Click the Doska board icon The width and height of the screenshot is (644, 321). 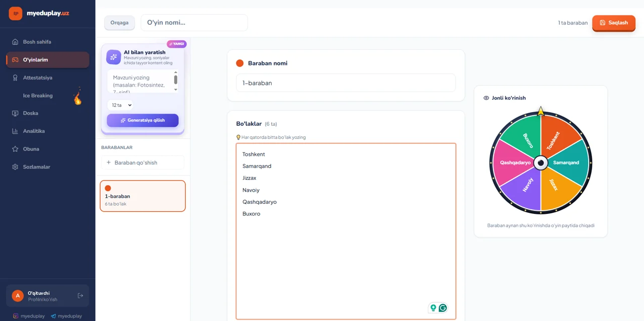pyautogui.click(x=15, y=113)
